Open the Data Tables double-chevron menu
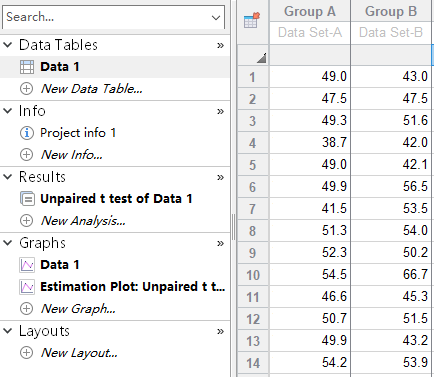 220,45
